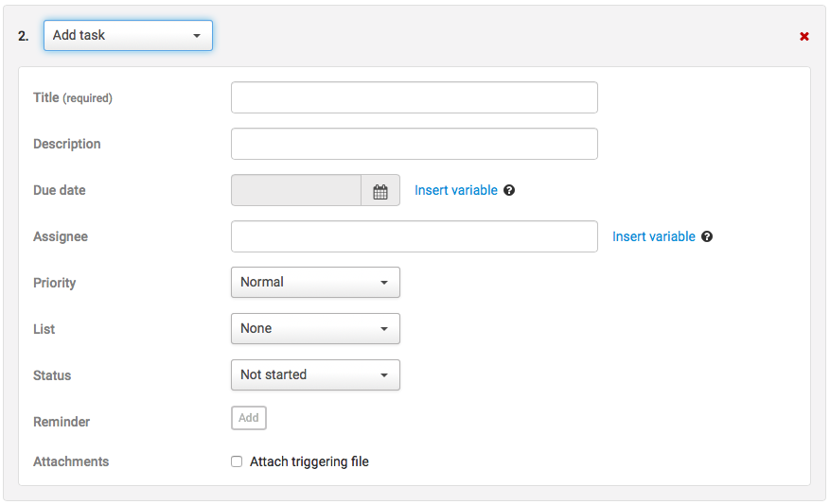Click the caret arrow on Status dropdown
The width and height of the screenshot is (830, 504).
tap(384, 375)
